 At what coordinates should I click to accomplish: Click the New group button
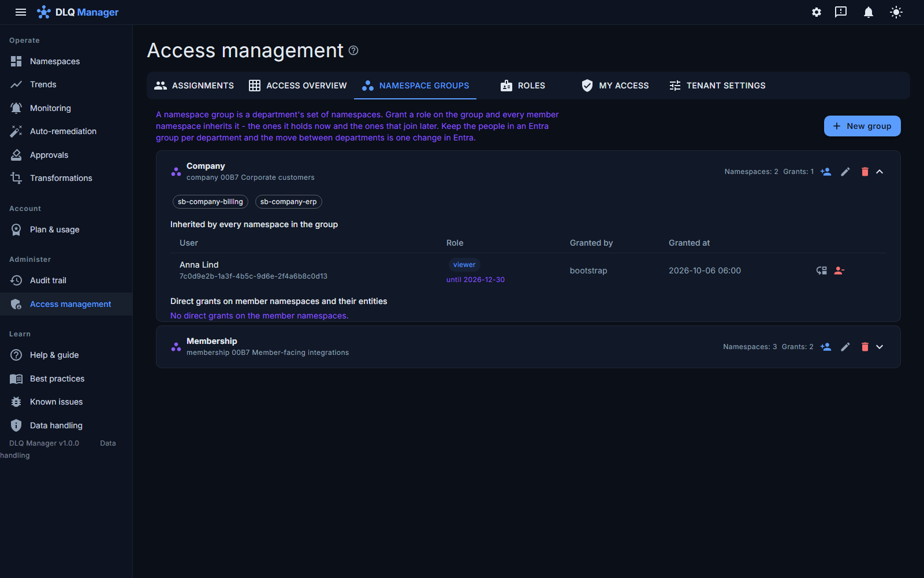pos(862,126)
